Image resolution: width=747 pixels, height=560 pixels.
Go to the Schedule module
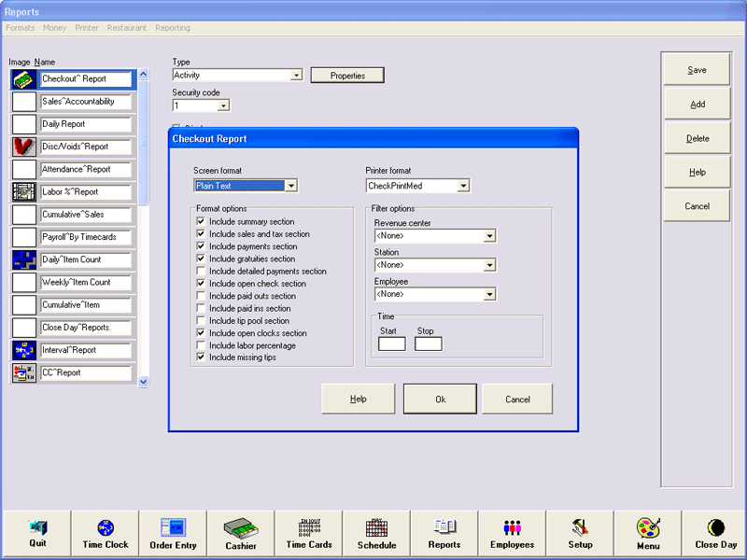point(376,534)
